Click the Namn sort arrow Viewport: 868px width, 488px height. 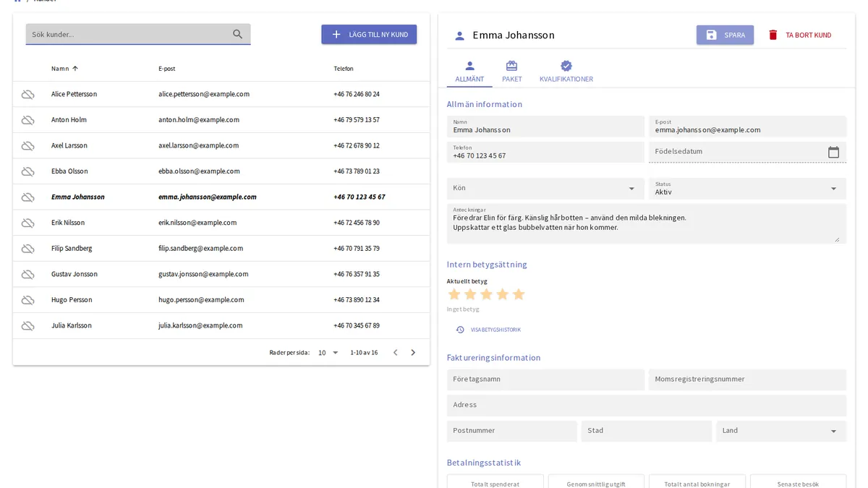[x=75, y=69]
